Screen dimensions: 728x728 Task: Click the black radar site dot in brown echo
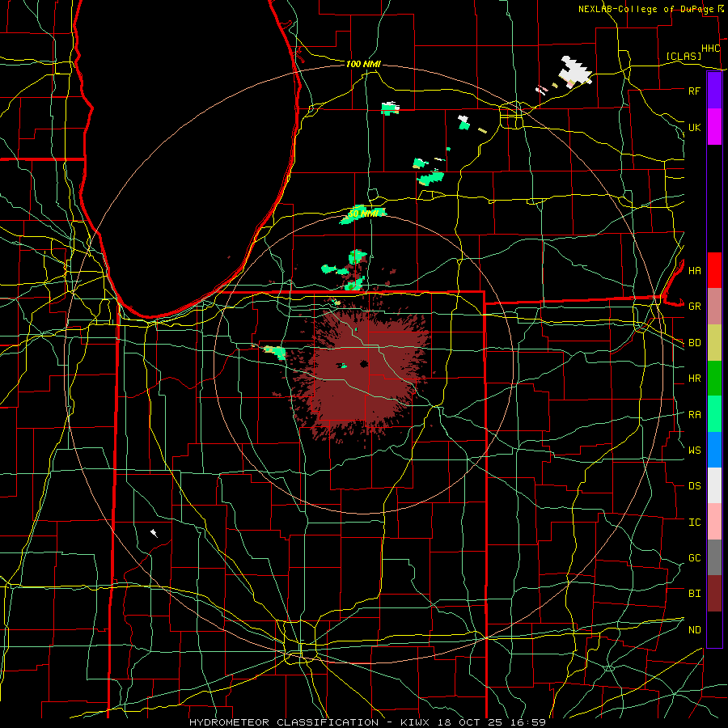[364, 363]
